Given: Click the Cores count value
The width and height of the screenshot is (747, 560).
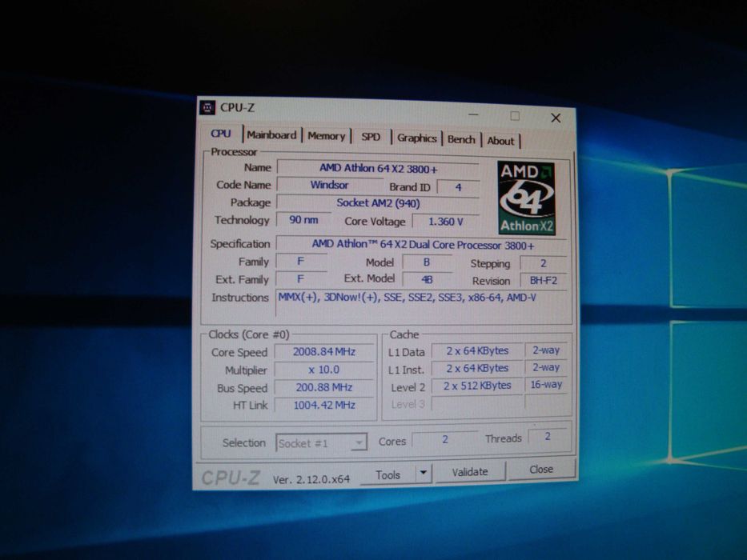Looking at the screenshot, I should point(444,439).
